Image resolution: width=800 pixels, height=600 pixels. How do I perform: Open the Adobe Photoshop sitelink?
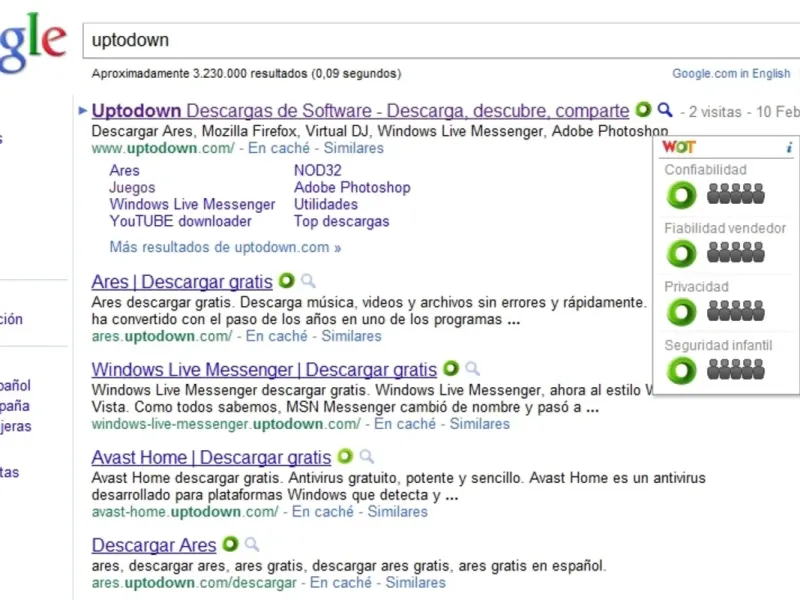(352, 188)
